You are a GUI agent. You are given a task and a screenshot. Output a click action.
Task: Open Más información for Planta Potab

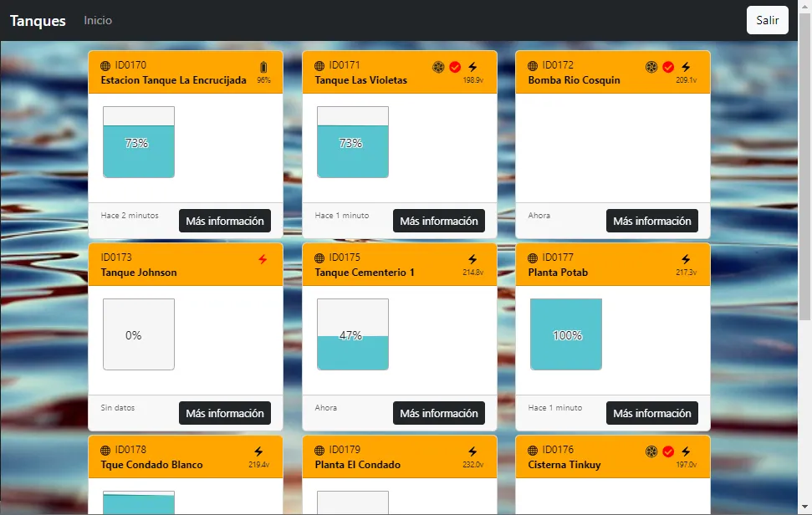point(652,413)
